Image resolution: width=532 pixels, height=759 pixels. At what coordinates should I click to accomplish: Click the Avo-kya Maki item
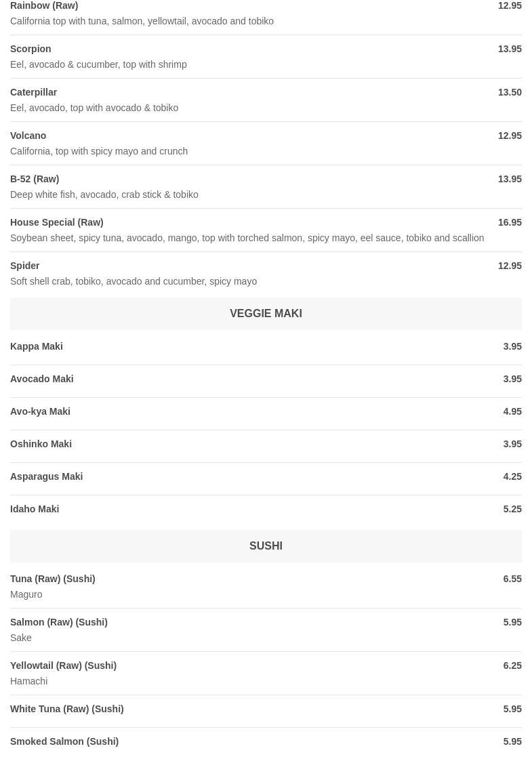(266, 411)
